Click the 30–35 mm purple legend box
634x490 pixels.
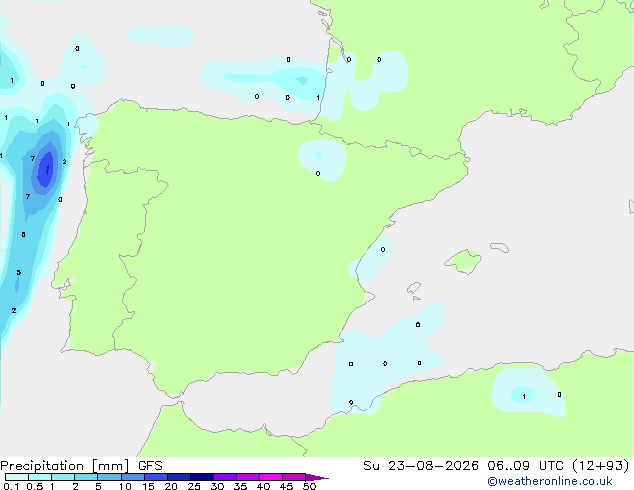(225, 477)
